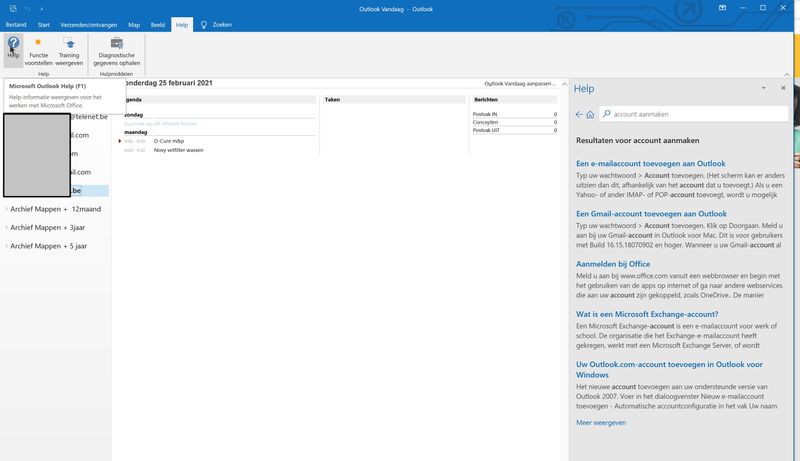Open 'Een Gmail-account toevoegen aan Outlook' link
The image size is (800, 461).
651,214
